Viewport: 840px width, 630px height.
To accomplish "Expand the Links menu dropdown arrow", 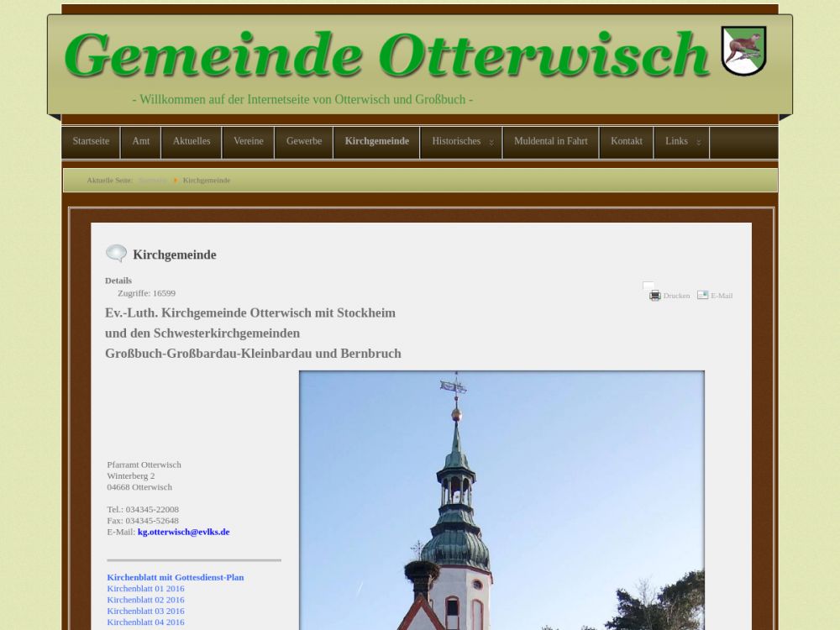I will [698, 142].
